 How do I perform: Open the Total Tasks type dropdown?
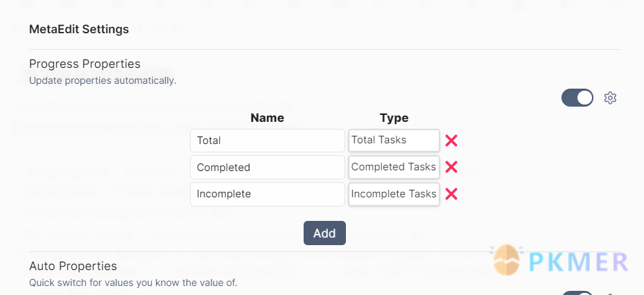pyautogui.click(x=394, y=141)
